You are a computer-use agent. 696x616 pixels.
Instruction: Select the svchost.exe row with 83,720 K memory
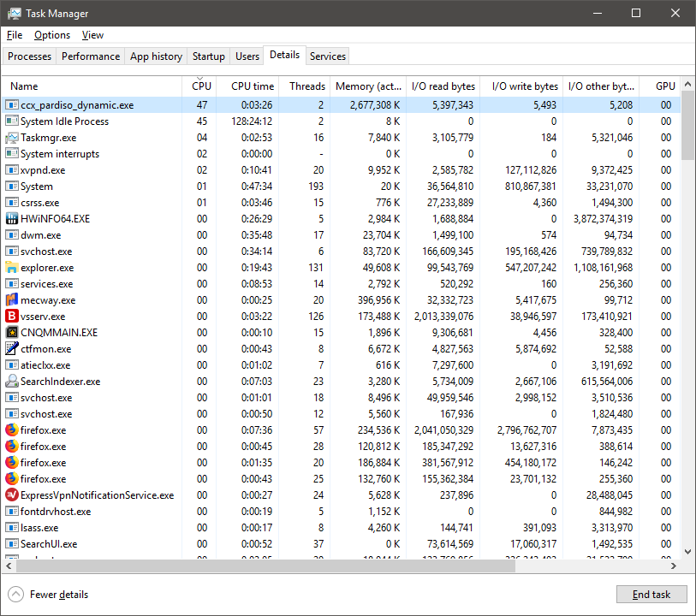pyautogui.click(x=341, y=252)
